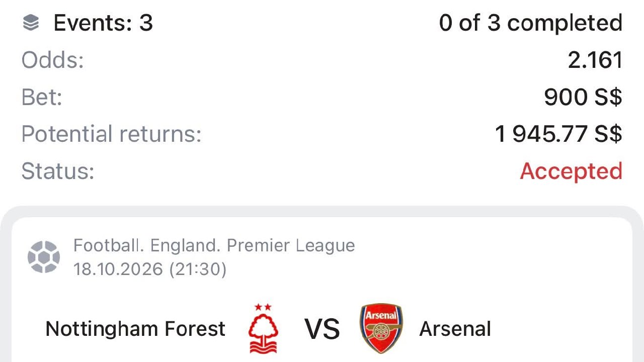Select the Events: 3 label
The height and width of the screenshot is (362, 644).
click(x=103, y=23)
